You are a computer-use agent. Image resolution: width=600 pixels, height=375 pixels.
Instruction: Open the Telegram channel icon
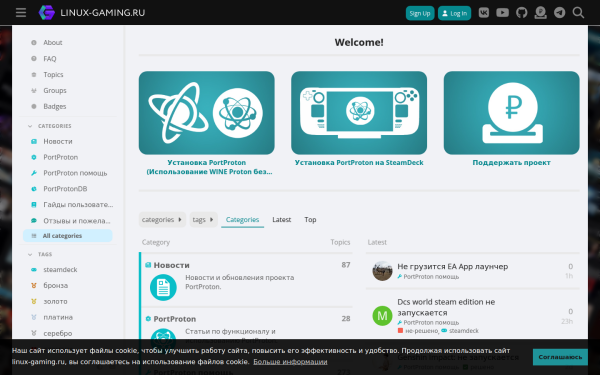coord(559,13)
